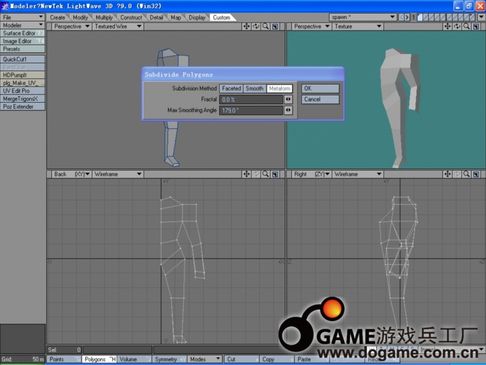Switch to Volume selection mode

click(134, 359)
